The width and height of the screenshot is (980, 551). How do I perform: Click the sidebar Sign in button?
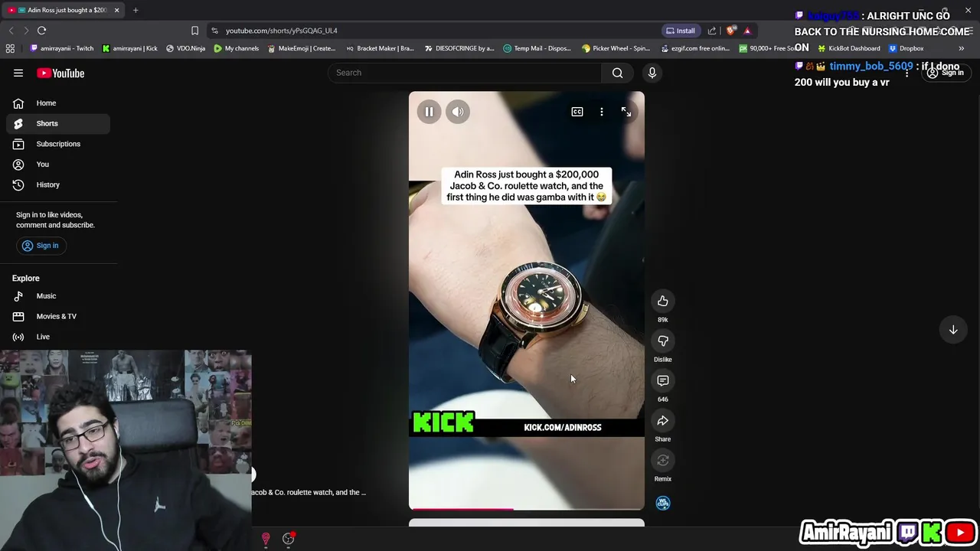[x=41, y=246]
